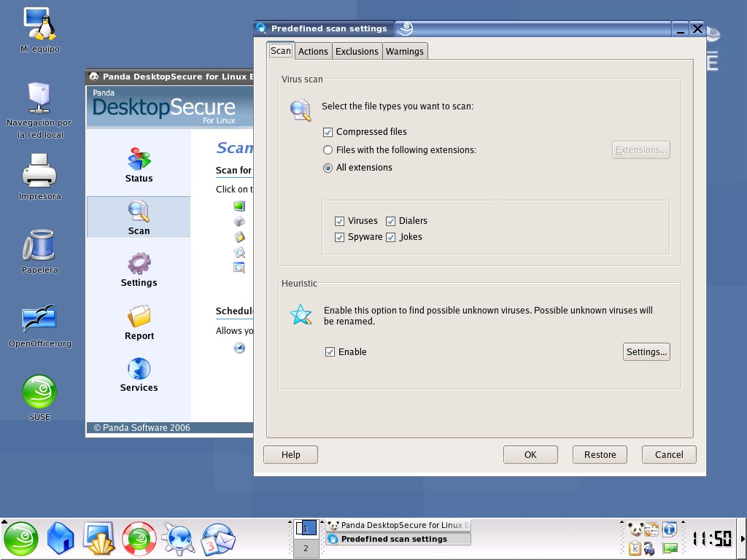Switch to virtual desktop 1 in pager

[x=306, y=529]
